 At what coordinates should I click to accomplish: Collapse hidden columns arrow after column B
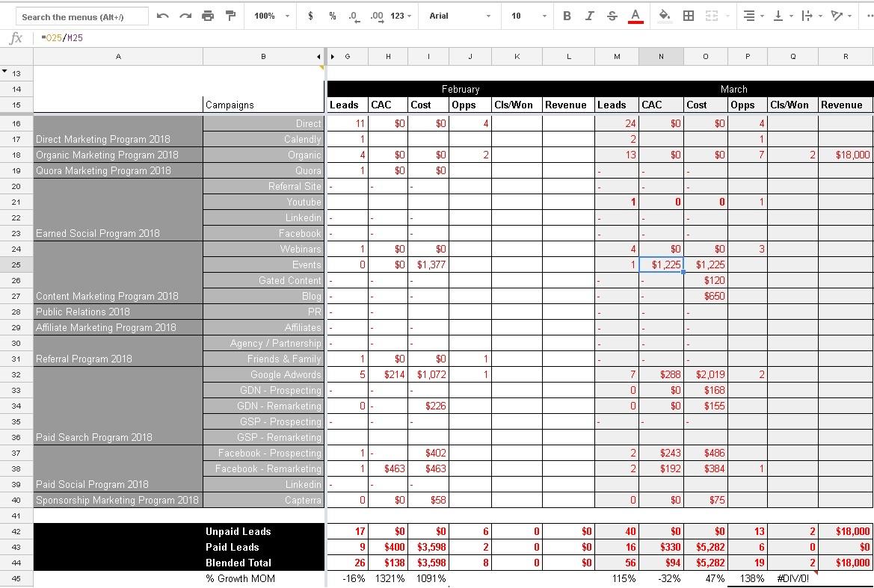tap(318, 56)
